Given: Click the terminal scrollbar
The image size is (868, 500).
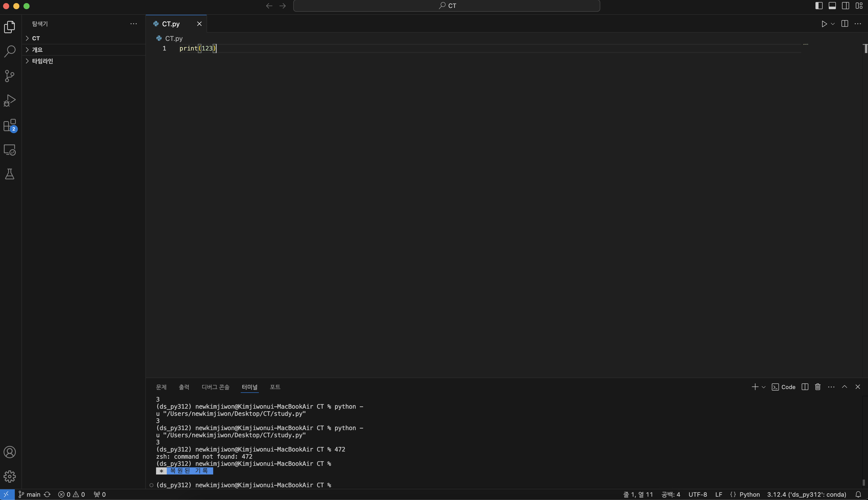Looking at the screenshot, I should [x=864, y=482].
